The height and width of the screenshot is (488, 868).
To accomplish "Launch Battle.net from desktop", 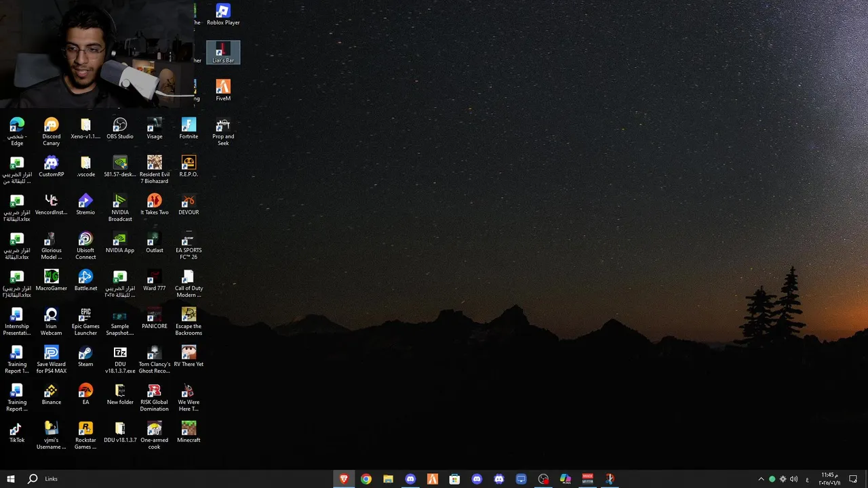I will pyautogui.click(x=85, y=280).
